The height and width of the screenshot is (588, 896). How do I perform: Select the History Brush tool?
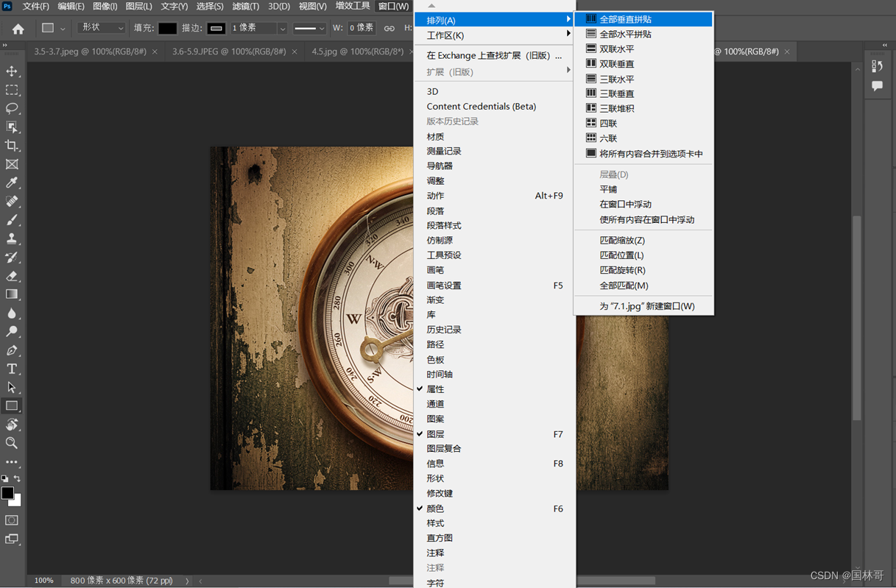tap(12, 258)
